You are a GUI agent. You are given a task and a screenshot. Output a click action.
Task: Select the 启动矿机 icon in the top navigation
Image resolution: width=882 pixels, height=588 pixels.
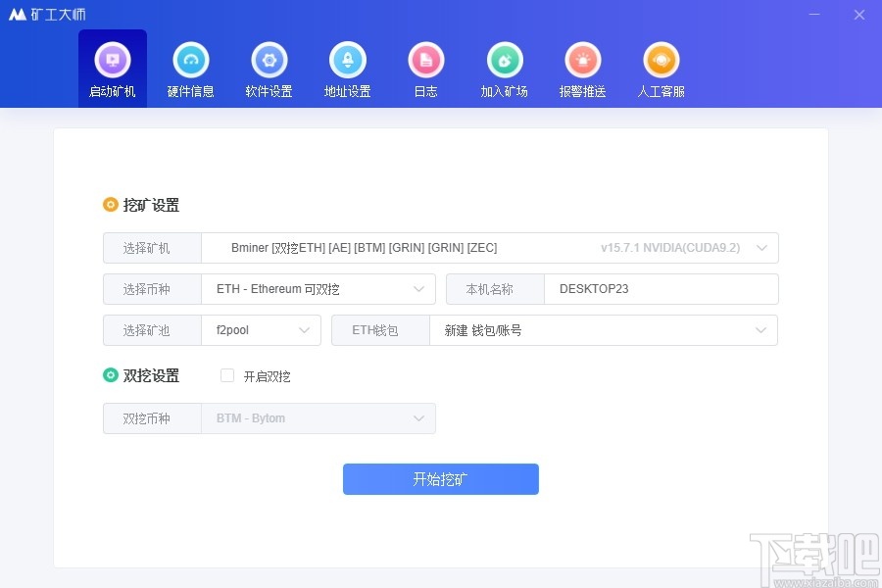[x=112, y=60]
